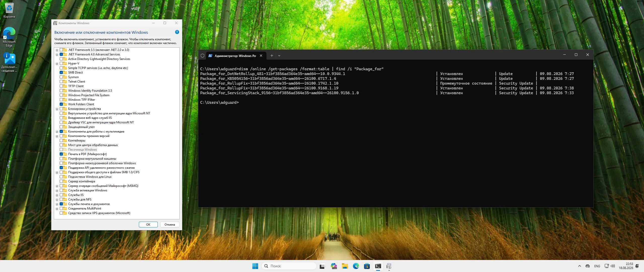
Task: Expand Компоненты для работы с мультимедиа
Action: 57,132
